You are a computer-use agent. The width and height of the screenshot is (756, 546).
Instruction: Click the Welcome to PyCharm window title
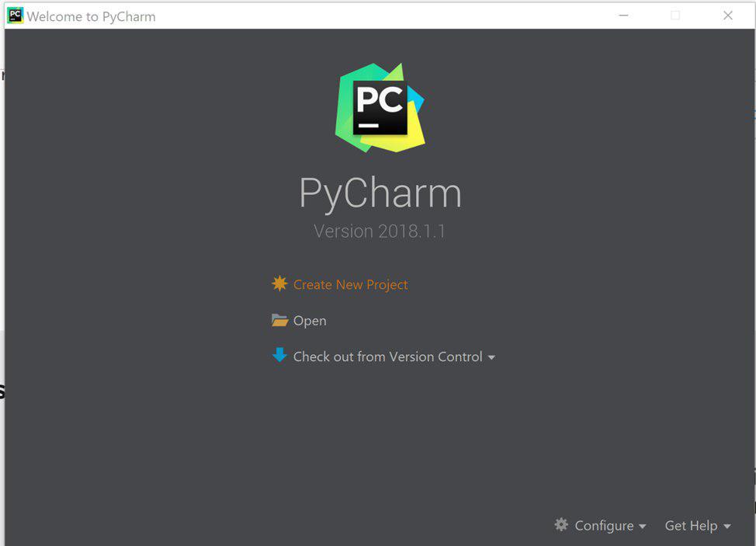91,16
